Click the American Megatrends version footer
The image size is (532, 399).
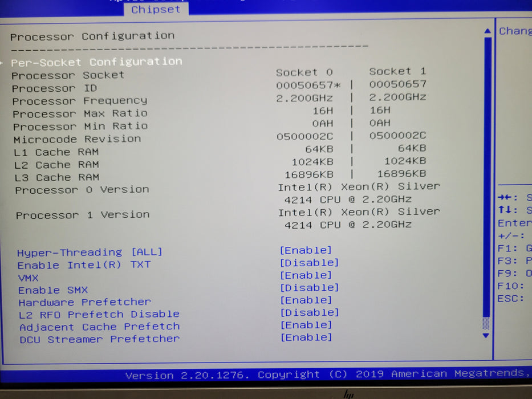click(328, 374)
